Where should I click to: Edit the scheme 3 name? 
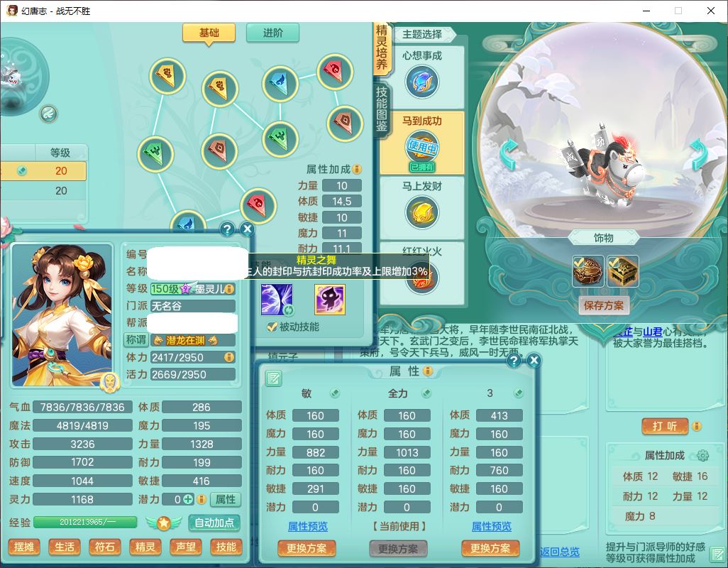pos(519,393)
